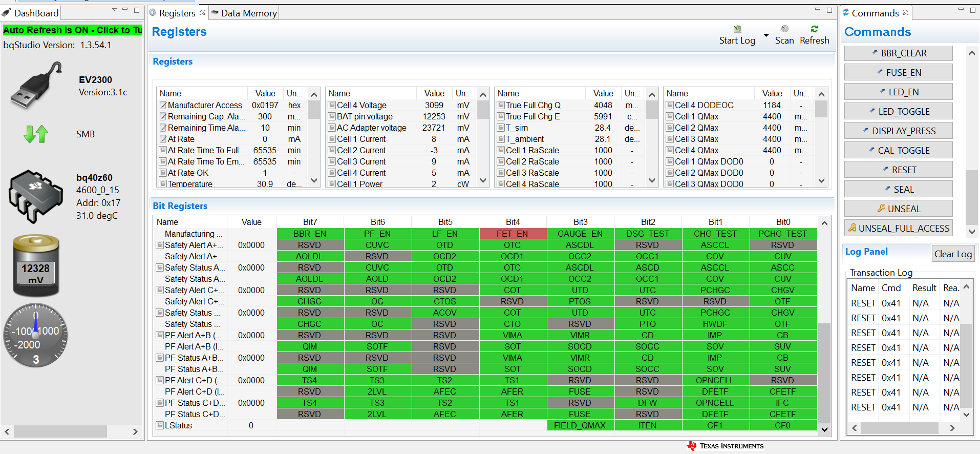
Task: Select the Registers tab
Action: pos(177,13)
